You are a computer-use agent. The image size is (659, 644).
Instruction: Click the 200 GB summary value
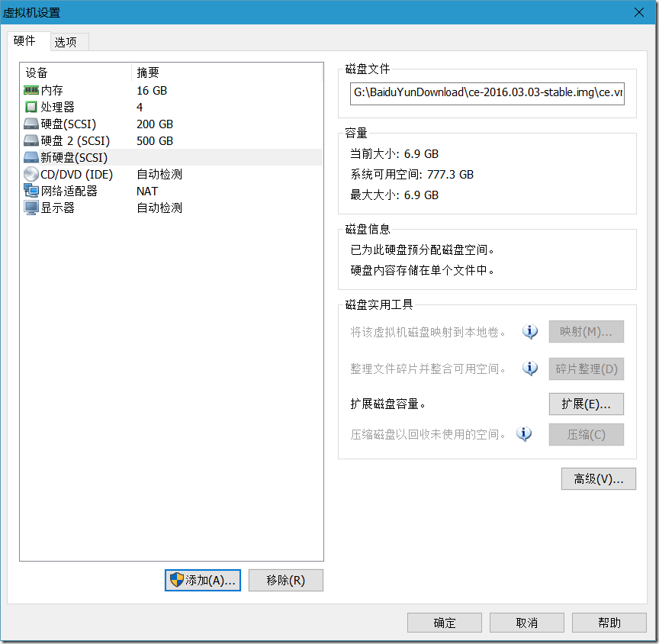[155, 124]
